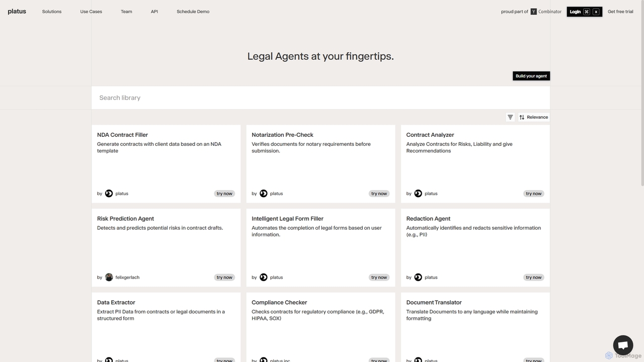Go to the Team page
This screenshot has width=644, height=362.
click(126, 12)
